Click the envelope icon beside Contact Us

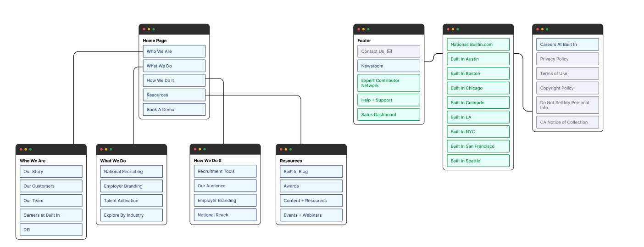[x=389, y=51]
